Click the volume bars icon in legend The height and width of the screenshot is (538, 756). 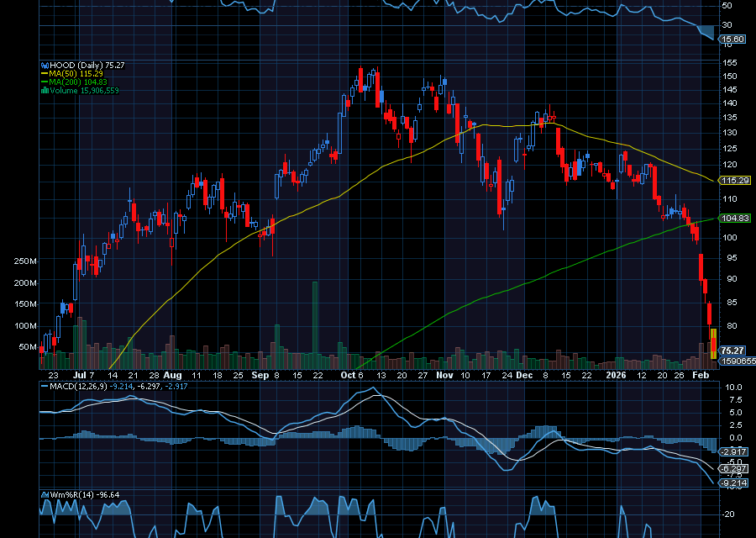(43, 90)
